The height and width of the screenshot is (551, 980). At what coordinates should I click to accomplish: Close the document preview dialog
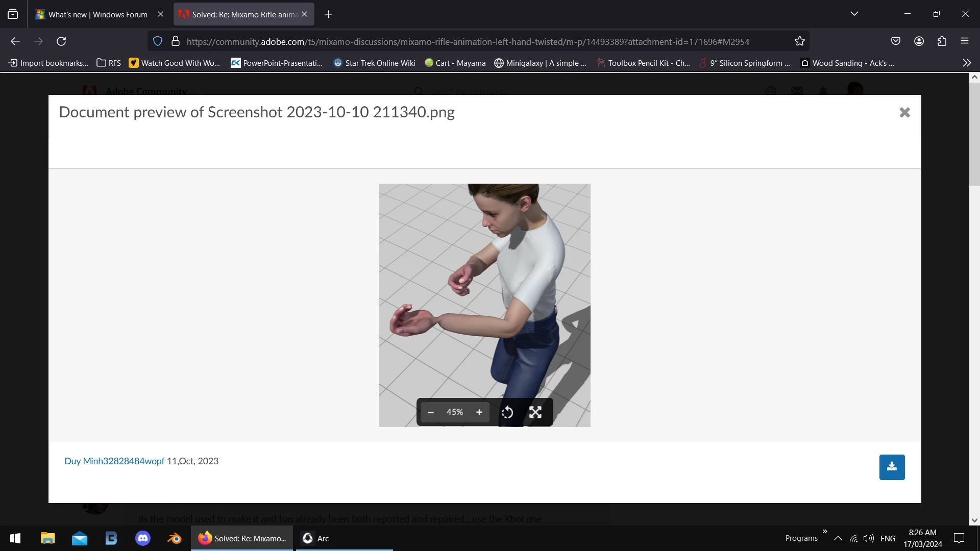[904, 112]
